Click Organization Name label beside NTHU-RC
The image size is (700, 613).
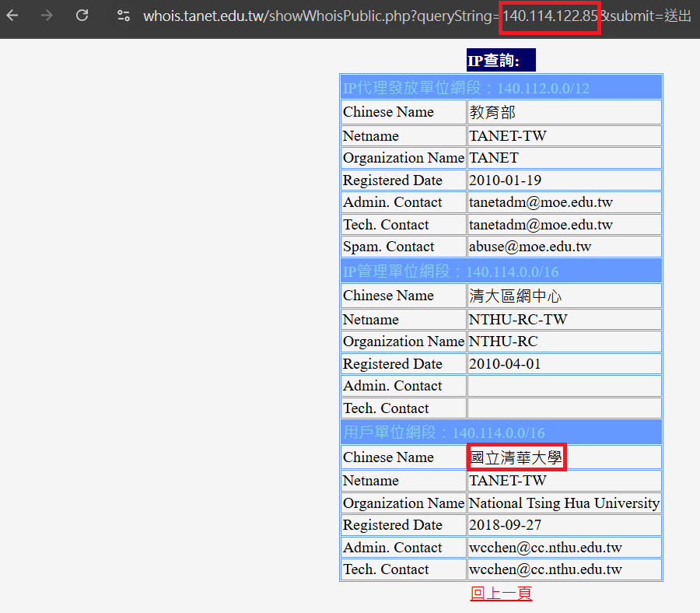click(404, 341)
